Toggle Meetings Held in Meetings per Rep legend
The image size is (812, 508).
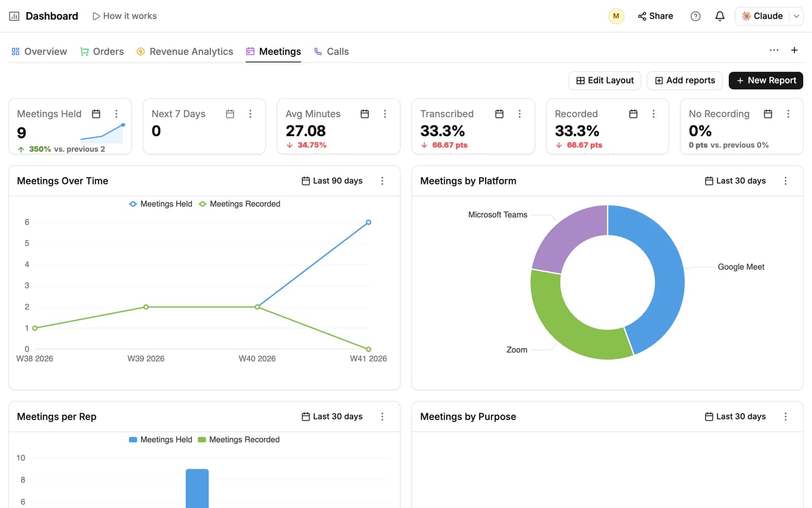point(160,439)
